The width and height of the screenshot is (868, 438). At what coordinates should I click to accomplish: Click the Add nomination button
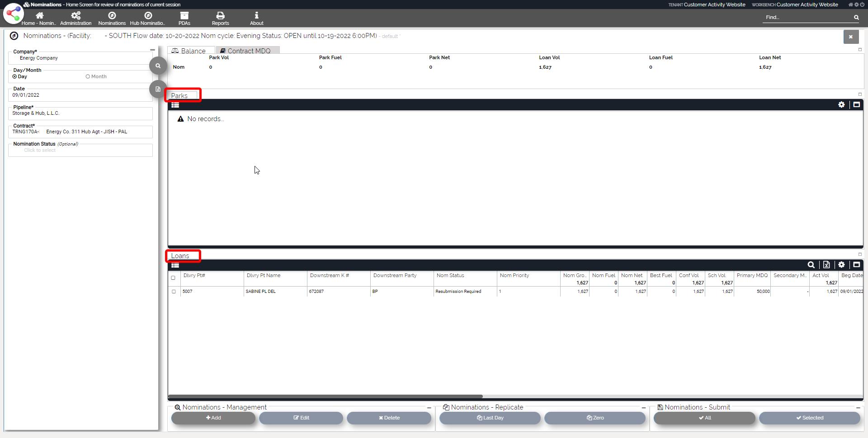(213, 418)
